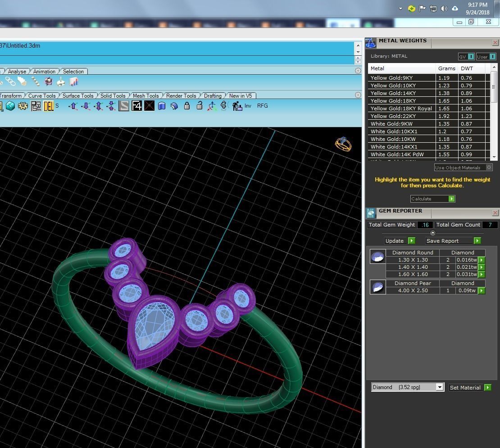Click the open padlock unlock icon
This screenshot has width=500, height=448.
[199, 105]
